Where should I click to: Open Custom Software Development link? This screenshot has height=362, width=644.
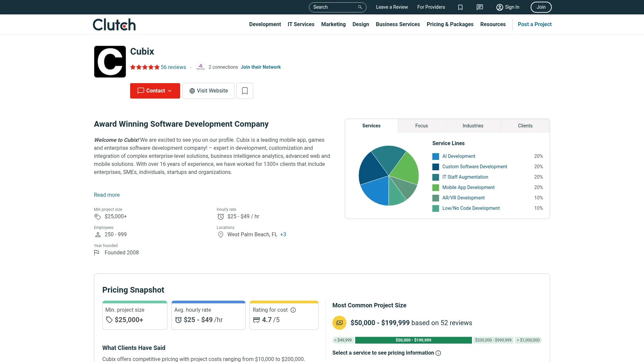pyautogui.click(x=475, y=167)
